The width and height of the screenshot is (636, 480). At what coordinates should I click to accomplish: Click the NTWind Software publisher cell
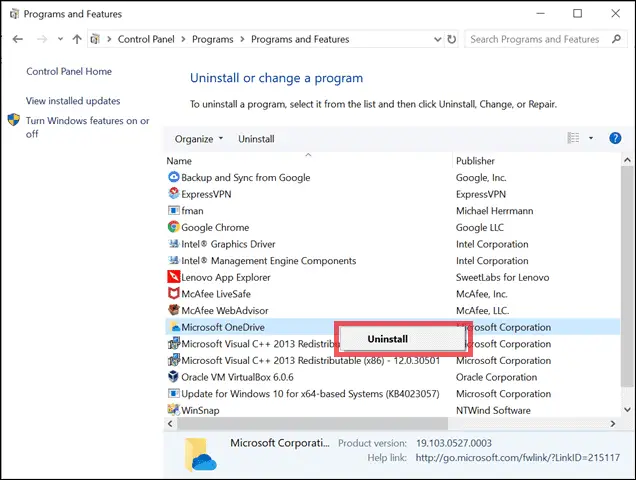coord(493,410)
